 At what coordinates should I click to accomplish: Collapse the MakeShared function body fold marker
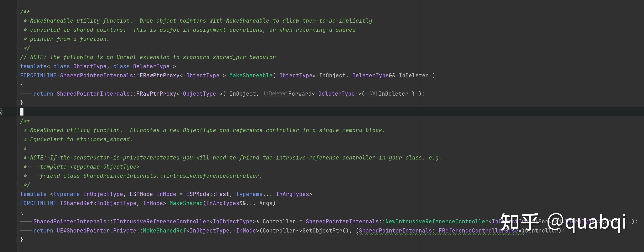coord(17,203)
